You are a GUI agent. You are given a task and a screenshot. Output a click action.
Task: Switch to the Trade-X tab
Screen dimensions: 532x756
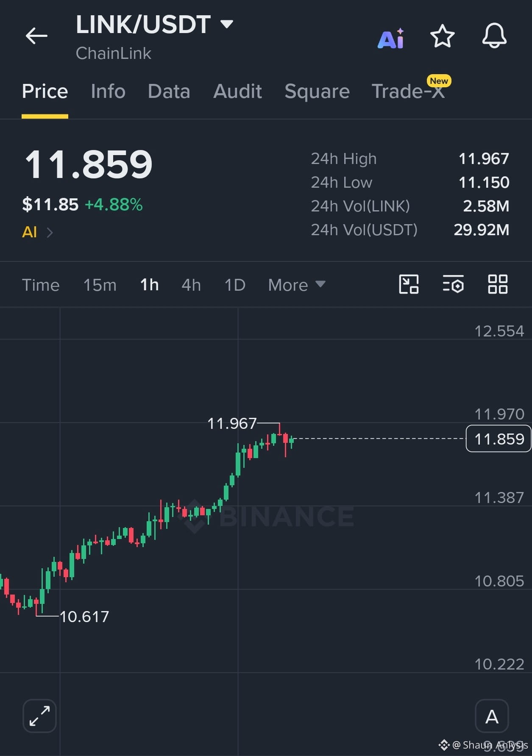[x=408, y=91]
